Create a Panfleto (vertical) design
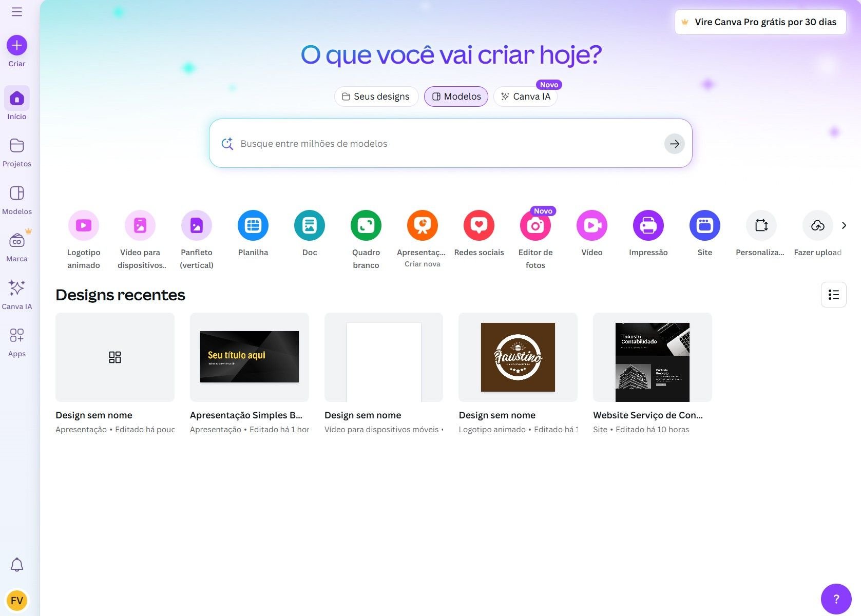The height and width of the screenshot is (616, 861). click(x=197, y=225)
